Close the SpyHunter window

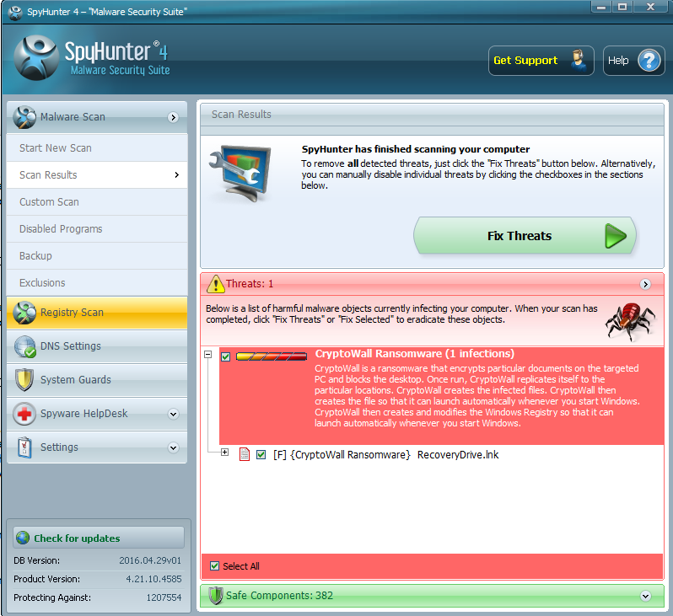click(651, 7)
